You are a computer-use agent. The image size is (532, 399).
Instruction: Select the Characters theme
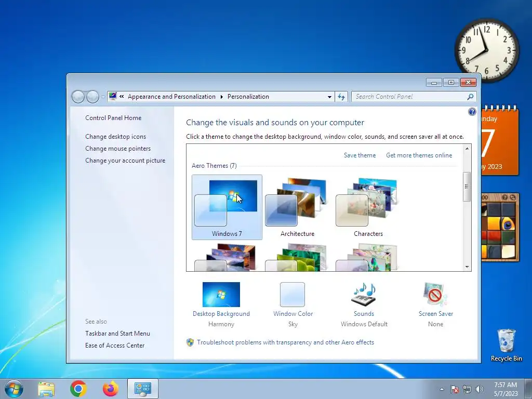[368, 207]
